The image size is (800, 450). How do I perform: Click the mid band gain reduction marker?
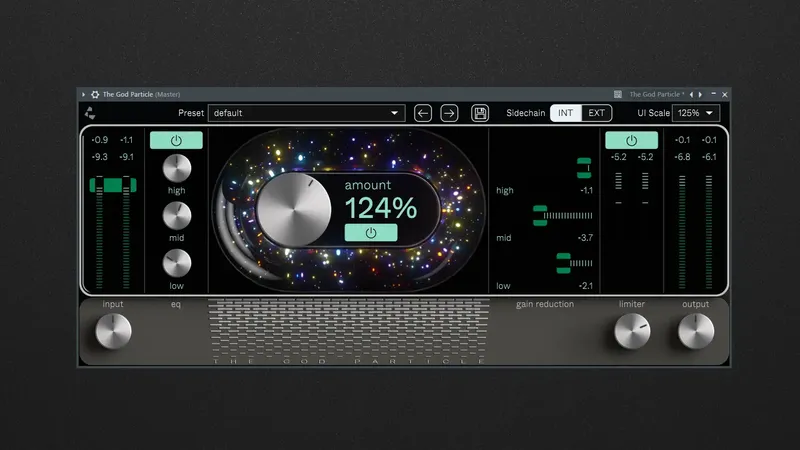click(540, 216)
